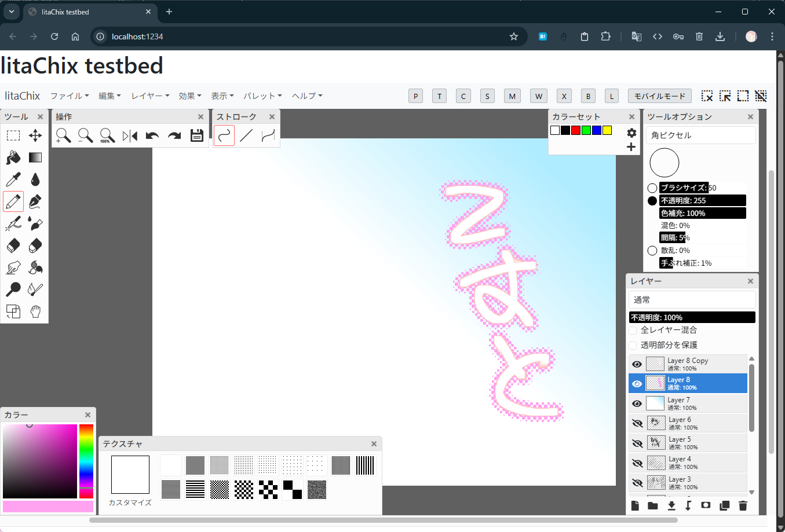
Task: Open the ファイル dropdown menu
Action: tap(70, 96)
